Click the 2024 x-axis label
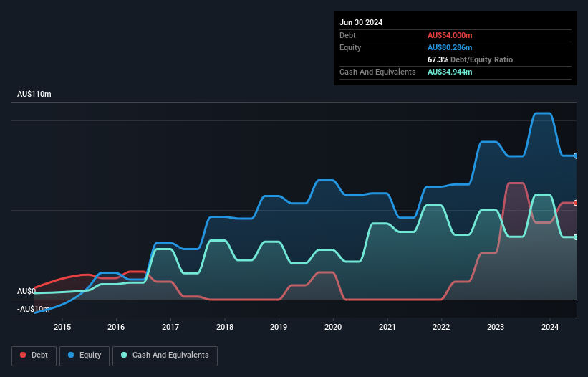The image size is (588, 377). tap(550, 327)
